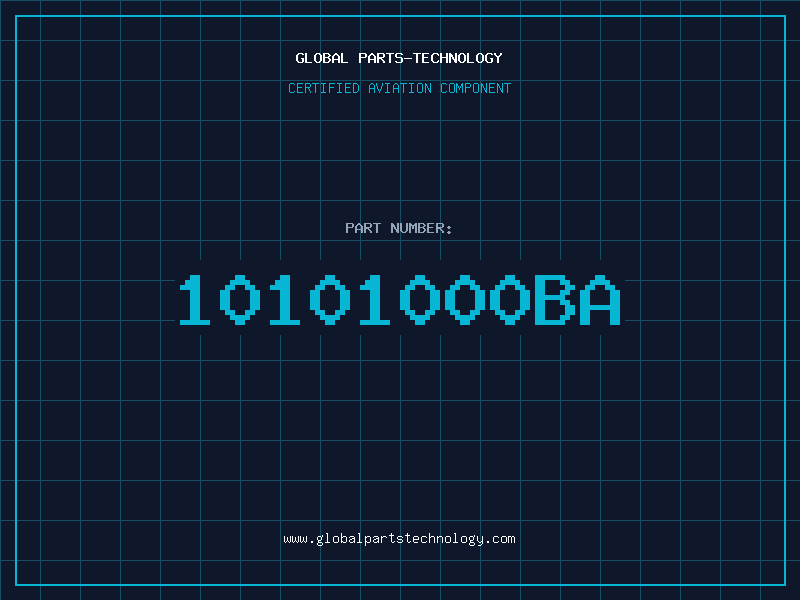Image resolution: width=800 pixels, height=600 pixels.
Task: Open the www.globalpartstechnology.com link
Action: pos(399,539)
